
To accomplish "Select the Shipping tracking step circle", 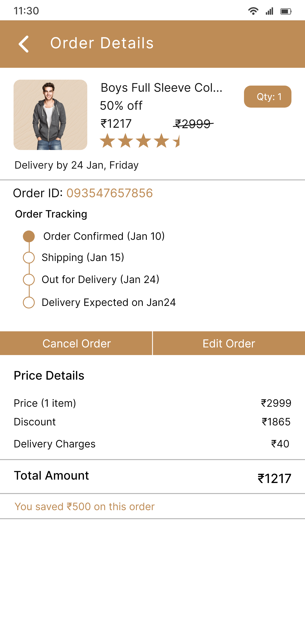I will 29,258.
